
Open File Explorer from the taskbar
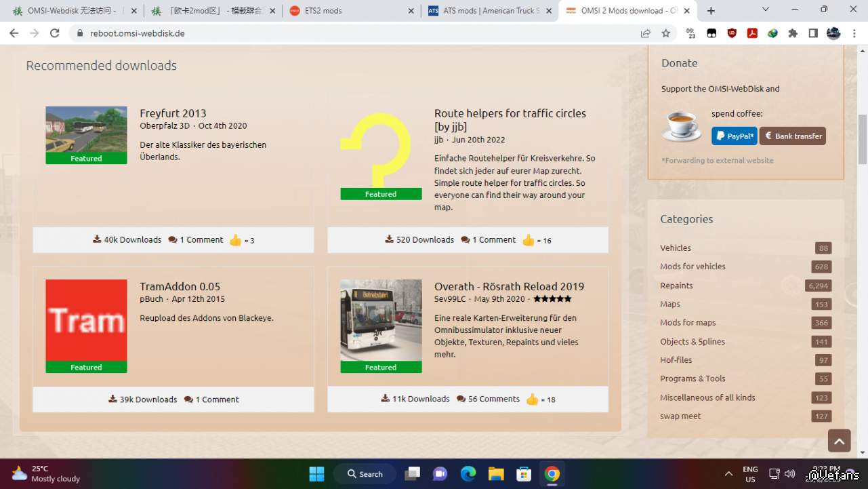coord(496,473)
